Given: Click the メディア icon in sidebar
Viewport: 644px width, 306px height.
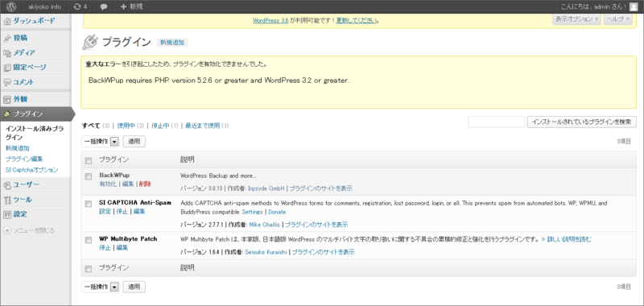Looking at the screenshot, I should pos(7,53).
